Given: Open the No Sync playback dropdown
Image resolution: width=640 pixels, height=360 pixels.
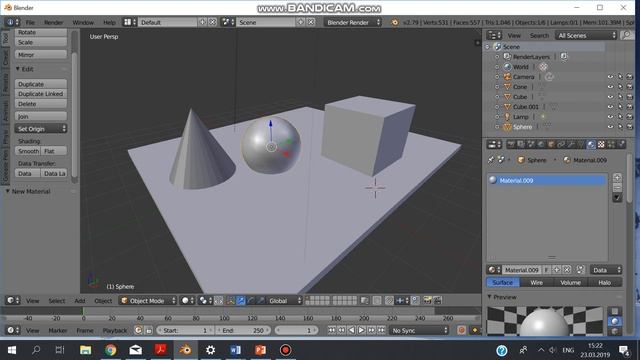Looking at the screenshot, I should [x=419, y=330].
